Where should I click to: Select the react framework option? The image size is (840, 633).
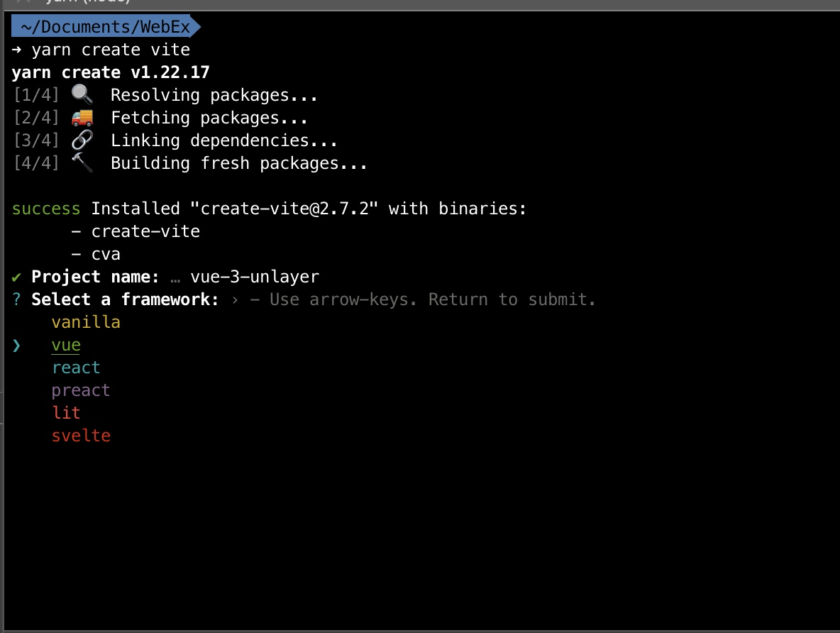pyautogui.click(x=76, y=368)
